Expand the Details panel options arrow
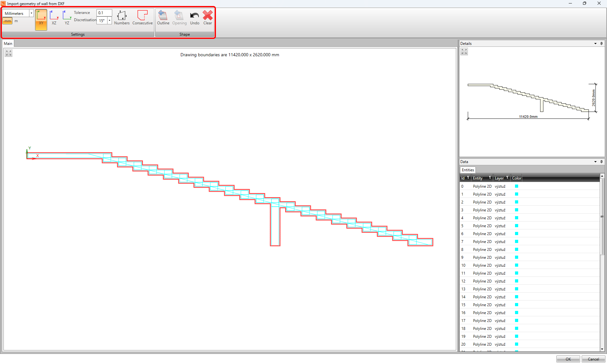The height and width of the screenshot is (364, 607). click(x=595, y=44)
